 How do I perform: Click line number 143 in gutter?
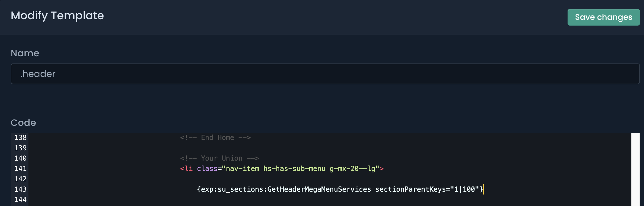[x=20, y=189]
